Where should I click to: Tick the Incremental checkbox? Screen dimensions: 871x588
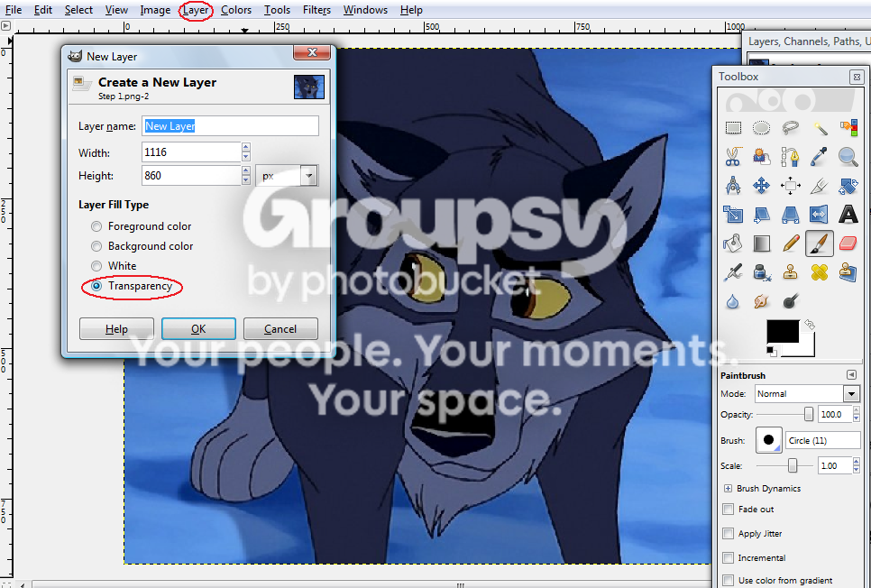(728, 557)
